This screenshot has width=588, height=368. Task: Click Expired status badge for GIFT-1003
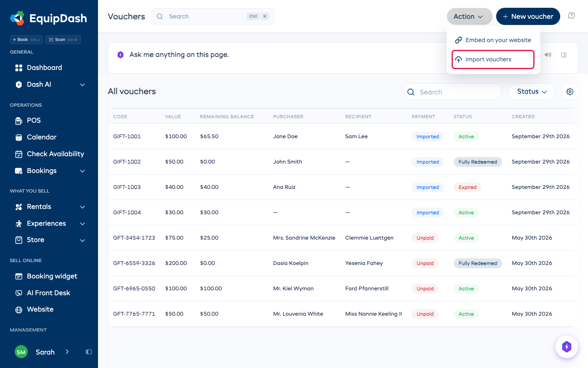468,187
